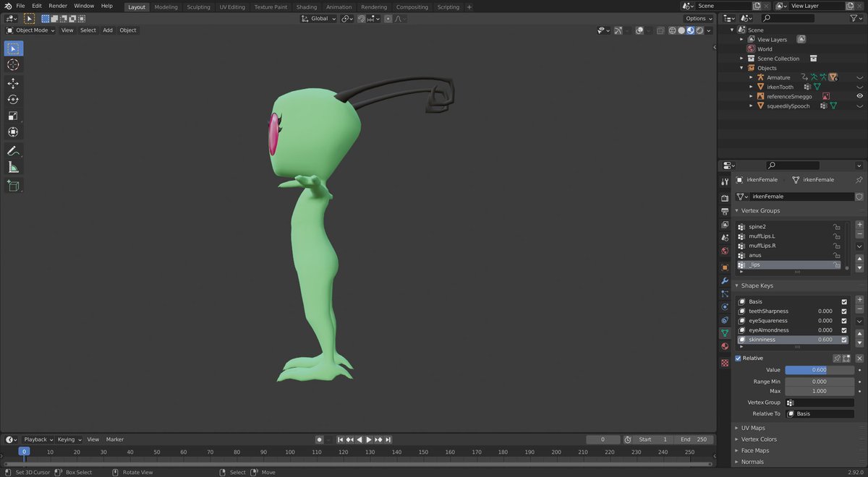Switch to rendered viewport shading

699,30
